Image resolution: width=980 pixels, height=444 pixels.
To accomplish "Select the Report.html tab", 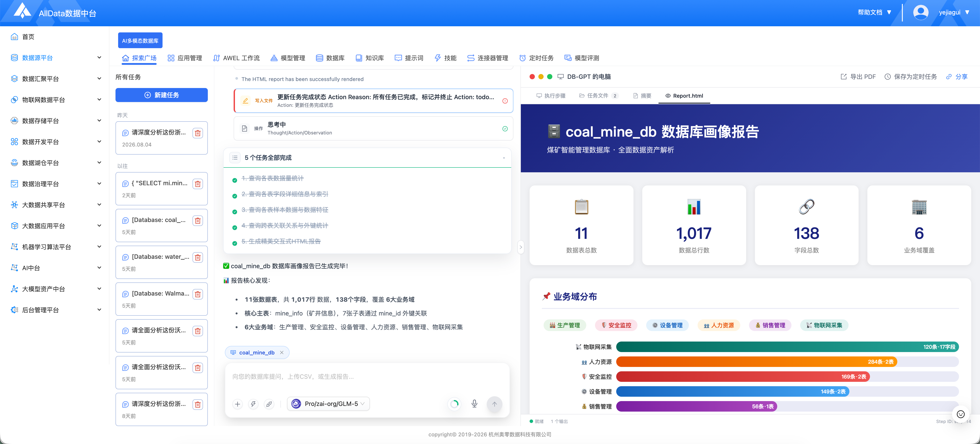I will pyautogui.click(x=684, y=96).
